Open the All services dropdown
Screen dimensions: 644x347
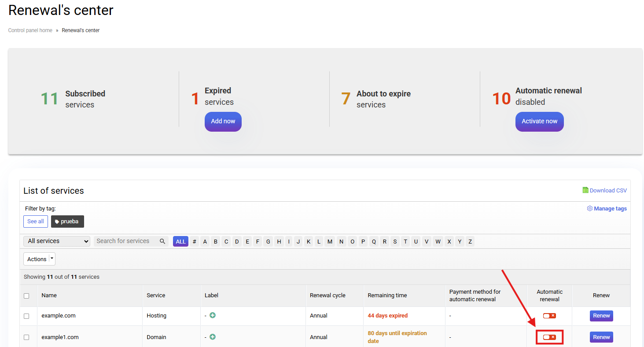[x=56, y=241]
